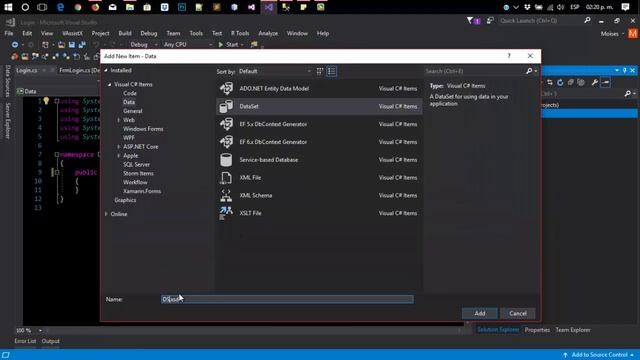This screenshot has height=360, width=640.
Task: Select the DataSet template icon
Action: pyautogui.click(x=226, y=107)
